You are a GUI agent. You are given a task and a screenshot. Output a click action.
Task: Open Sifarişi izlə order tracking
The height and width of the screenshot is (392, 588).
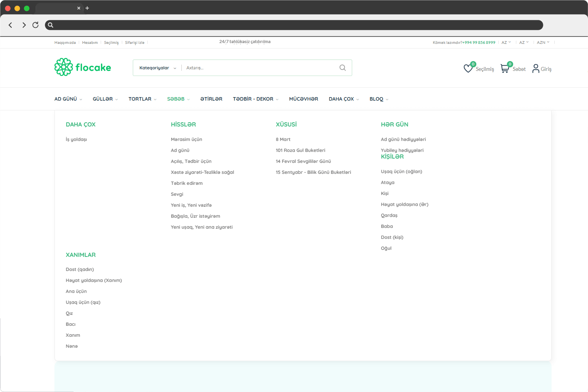134,42
